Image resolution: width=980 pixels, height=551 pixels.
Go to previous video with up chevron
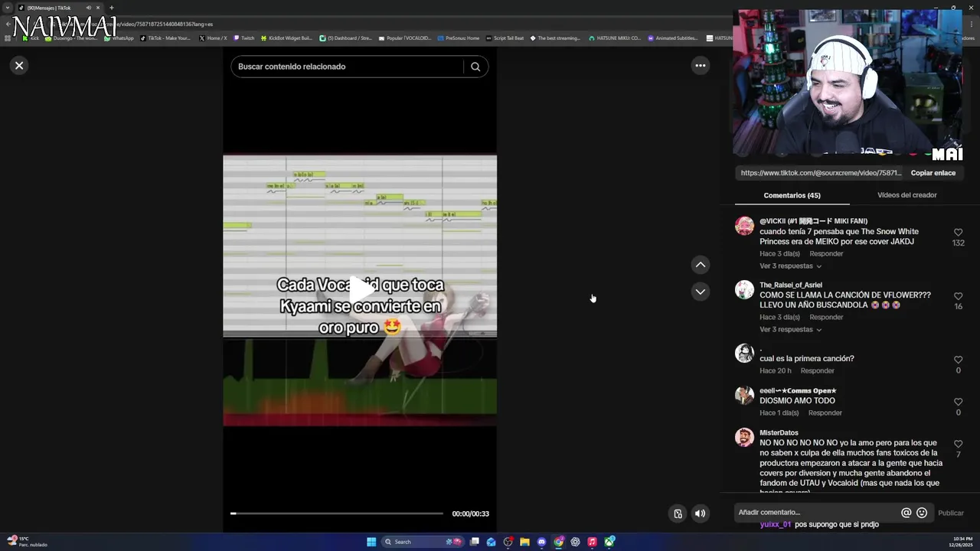tap(700, 265)
